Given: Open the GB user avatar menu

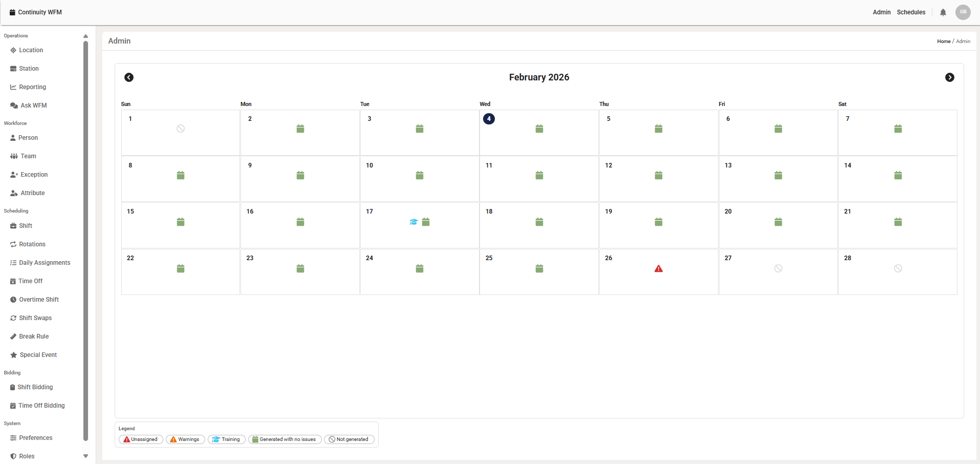Looking at the screenshot, I should tap(963, 12).
